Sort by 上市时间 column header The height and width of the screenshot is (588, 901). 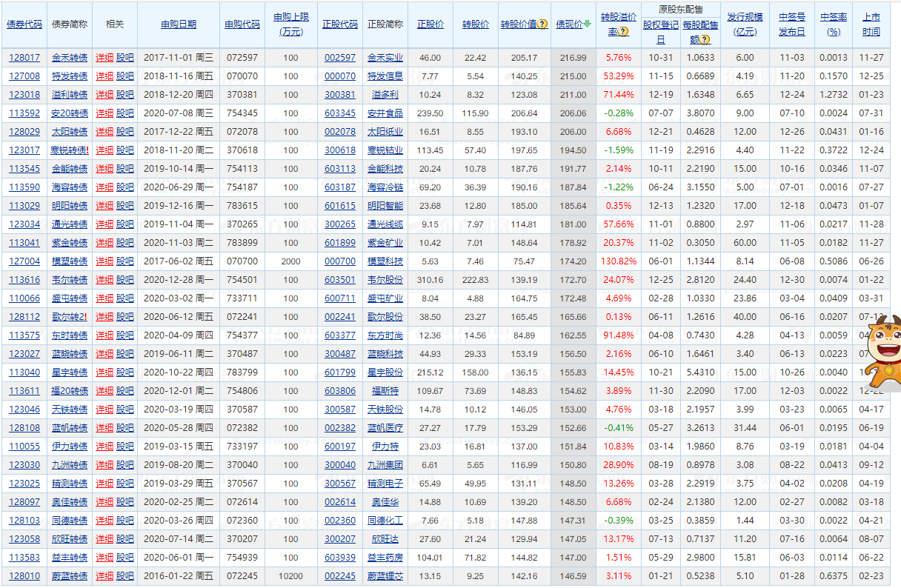point(871,24)
